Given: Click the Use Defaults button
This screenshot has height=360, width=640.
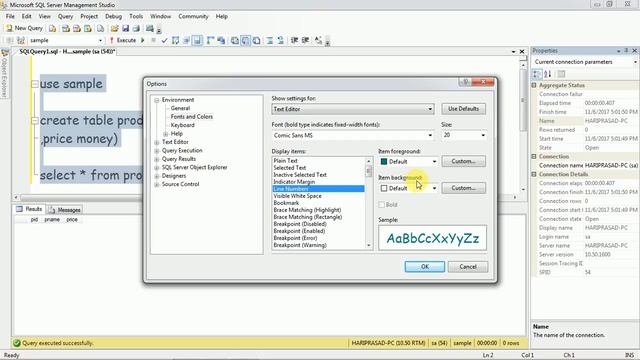Looking at the screenshot, I should coord(463,109).
